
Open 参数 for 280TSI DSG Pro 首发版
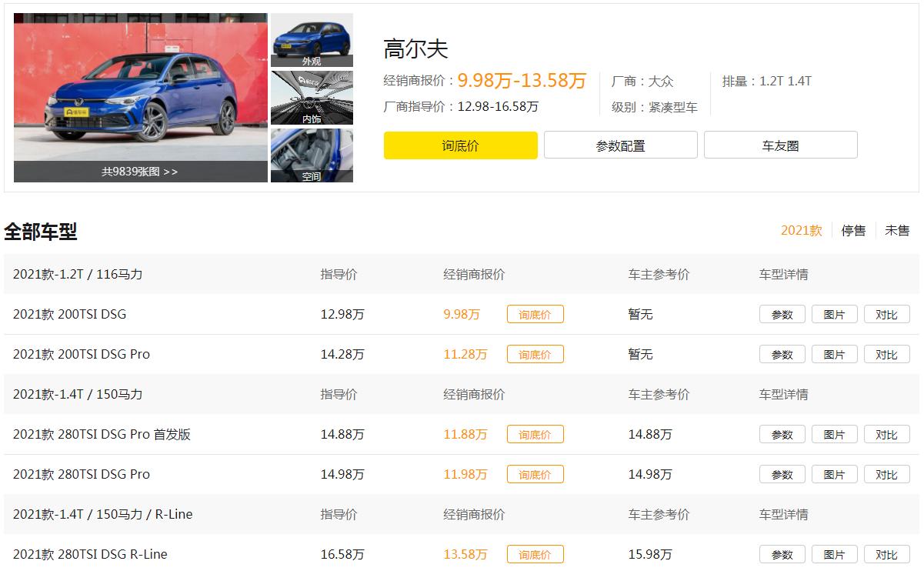pos(782,434)
